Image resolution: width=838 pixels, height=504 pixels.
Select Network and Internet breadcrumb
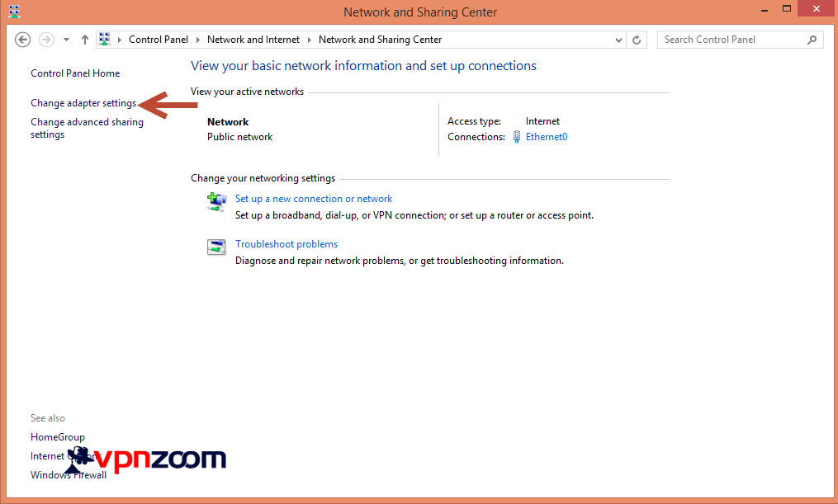click(x=253, y=40)
